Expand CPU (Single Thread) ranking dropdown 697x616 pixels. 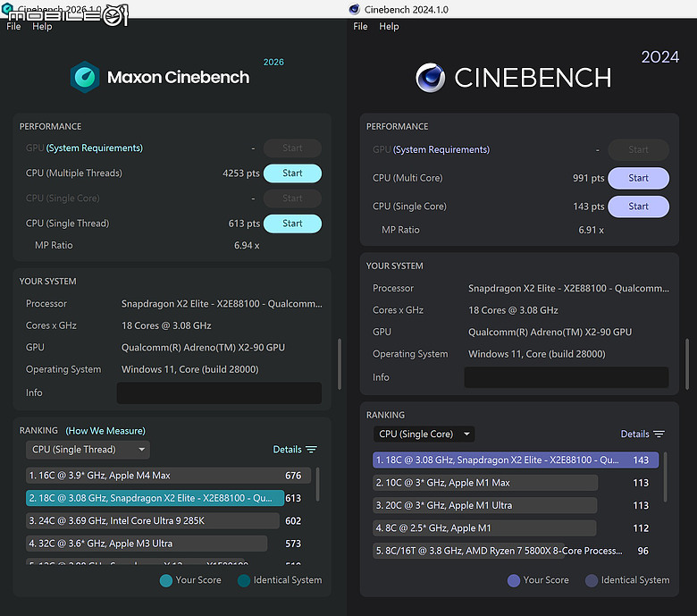coord(88,450)
